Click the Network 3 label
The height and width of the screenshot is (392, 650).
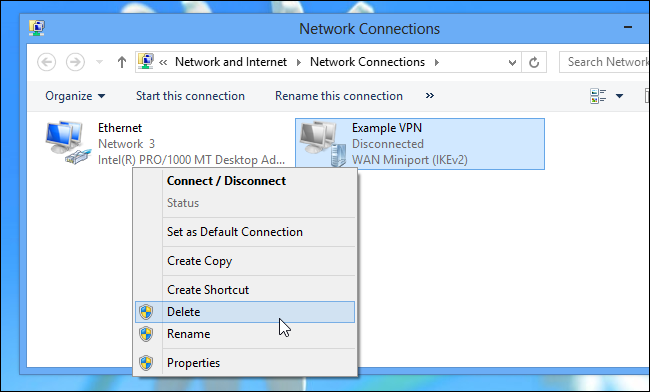click(x=126, y=144)
